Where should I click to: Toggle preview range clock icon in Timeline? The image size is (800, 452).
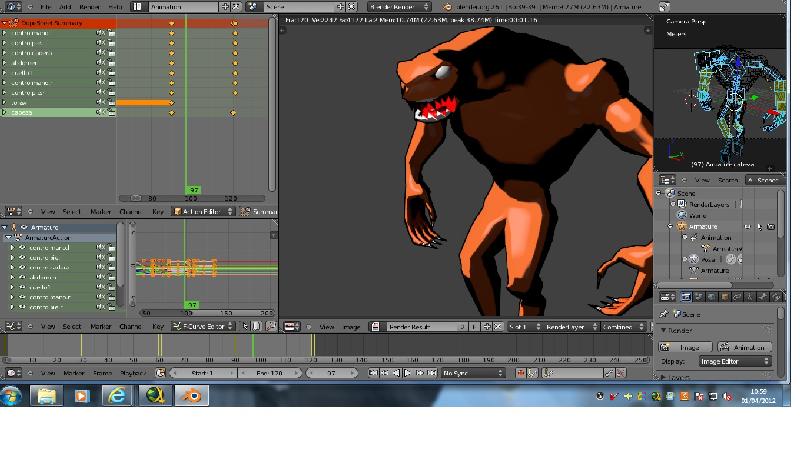click(160, 373)
